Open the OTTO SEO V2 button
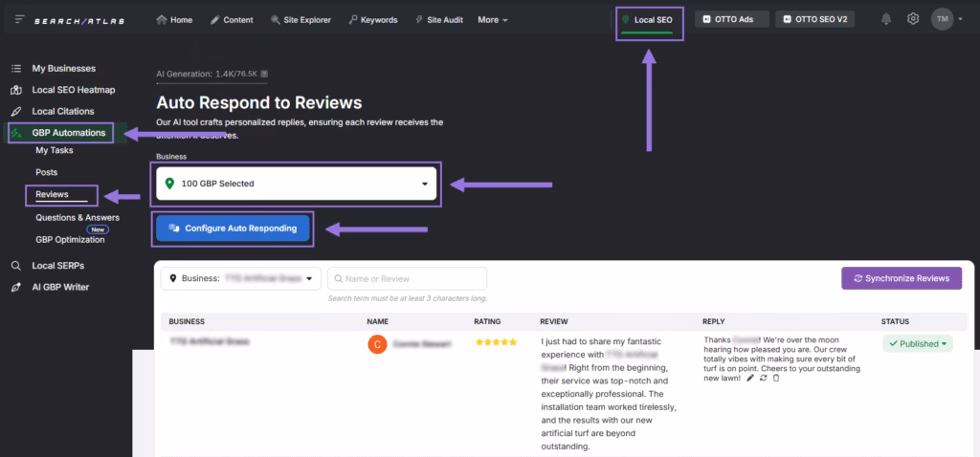This screenshot has width=980, height=457. point(813,19)
